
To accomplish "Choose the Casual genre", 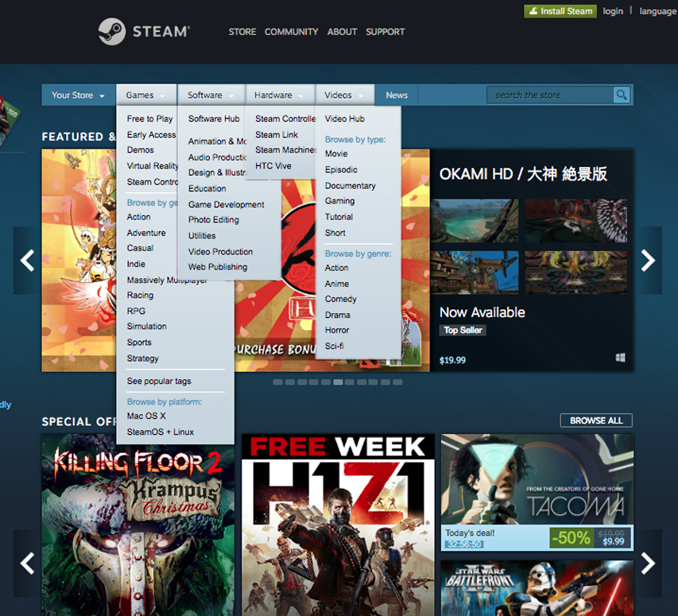I will pyautogui.click(x=140, y=248).
